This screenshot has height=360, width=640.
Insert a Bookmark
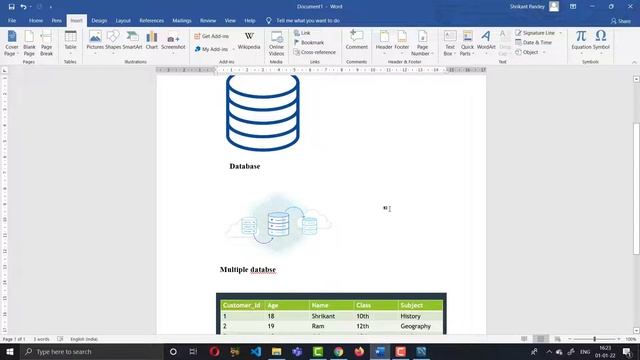tap(309, 42)
